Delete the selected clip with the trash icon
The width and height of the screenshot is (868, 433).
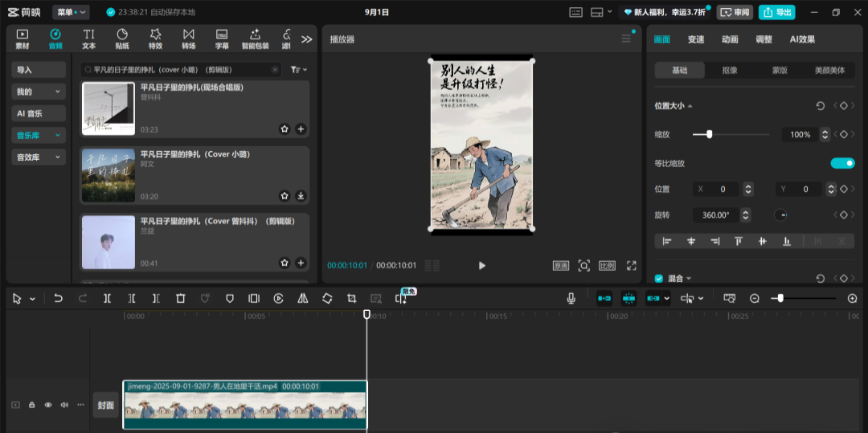(181, 299)
